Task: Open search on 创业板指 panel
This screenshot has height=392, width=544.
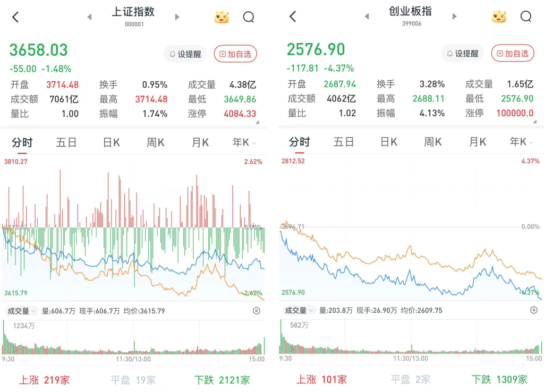Action: coord(525,16)
